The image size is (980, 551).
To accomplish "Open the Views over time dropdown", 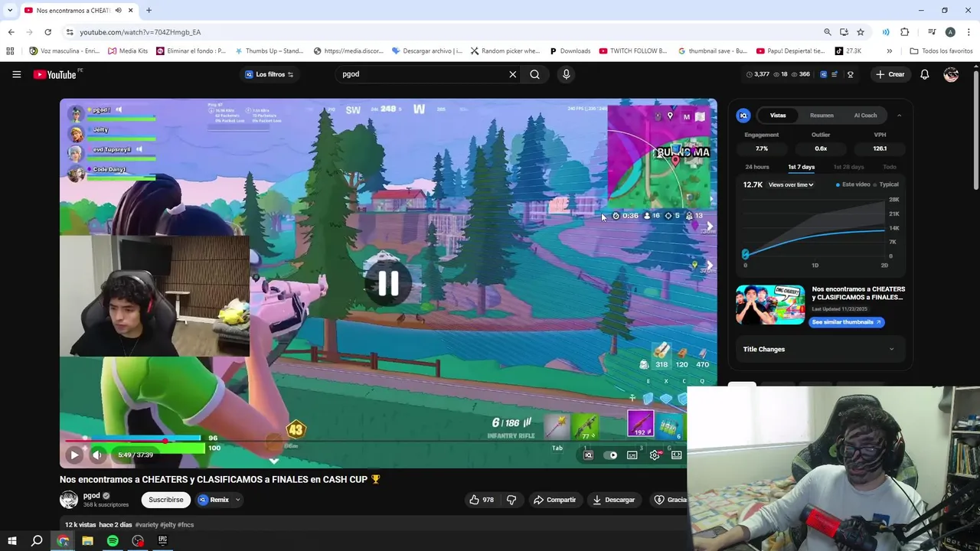I will 791,184.
